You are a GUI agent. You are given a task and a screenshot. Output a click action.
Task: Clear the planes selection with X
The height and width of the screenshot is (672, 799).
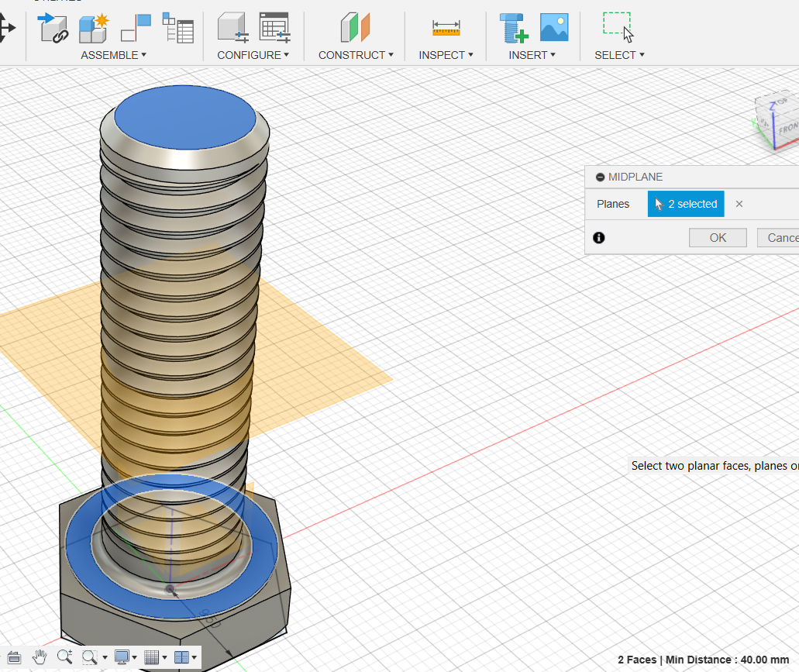click(x=739, y=204)
